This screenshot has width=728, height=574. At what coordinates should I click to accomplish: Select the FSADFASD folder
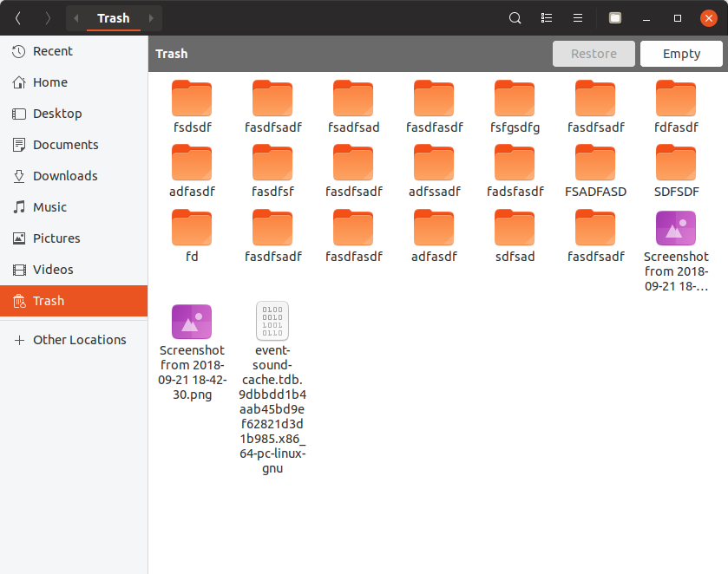[x=595, y=171]
